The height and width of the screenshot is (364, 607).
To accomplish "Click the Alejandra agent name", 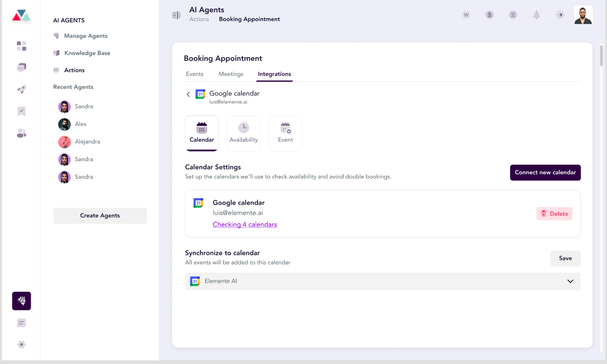I will (88, 142).
